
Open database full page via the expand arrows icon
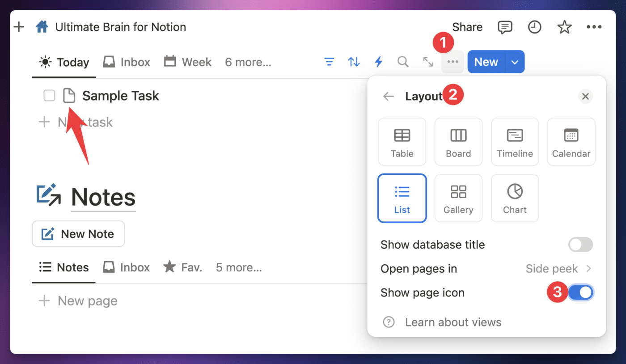click(428, 62)
